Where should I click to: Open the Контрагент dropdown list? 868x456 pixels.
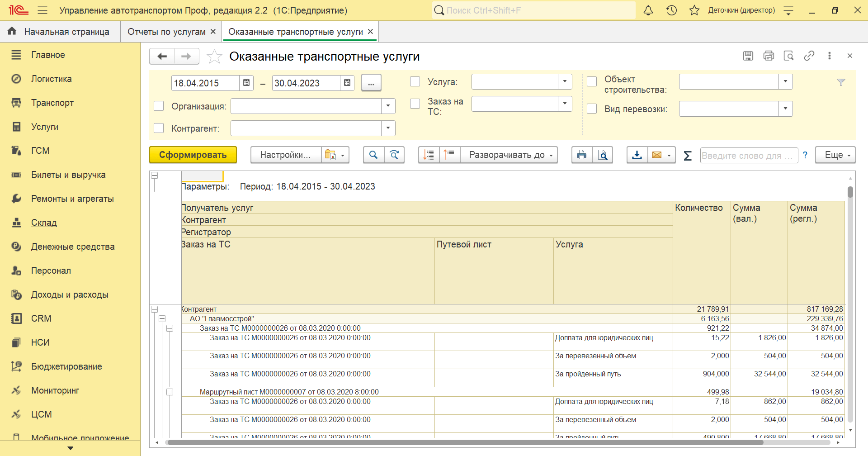388,128
